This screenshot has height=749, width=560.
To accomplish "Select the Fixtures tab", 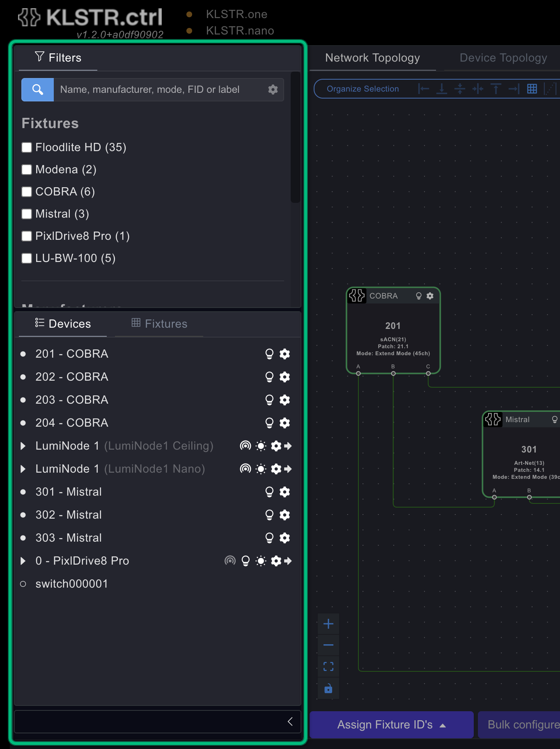I will [x=159, y=324].
